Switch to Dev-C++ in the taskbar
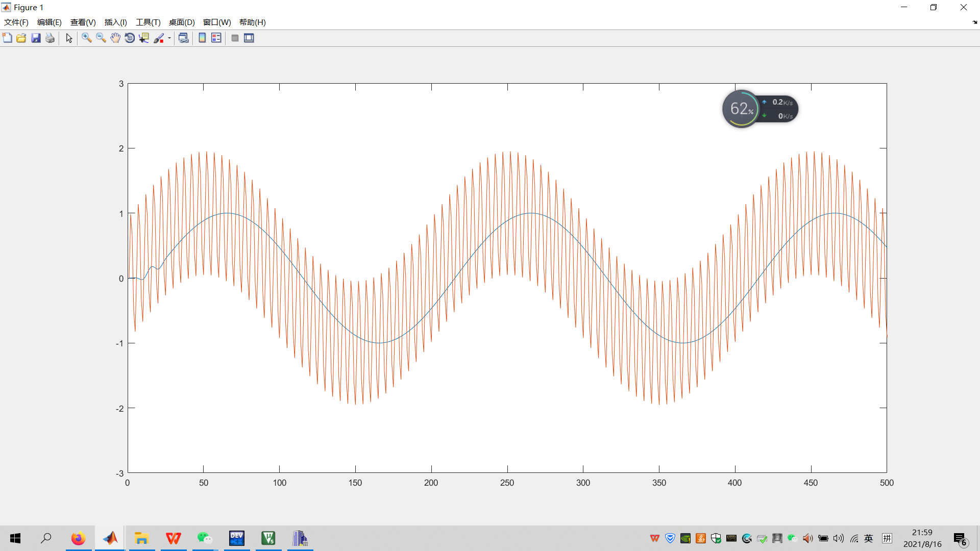 coord(237,538)
